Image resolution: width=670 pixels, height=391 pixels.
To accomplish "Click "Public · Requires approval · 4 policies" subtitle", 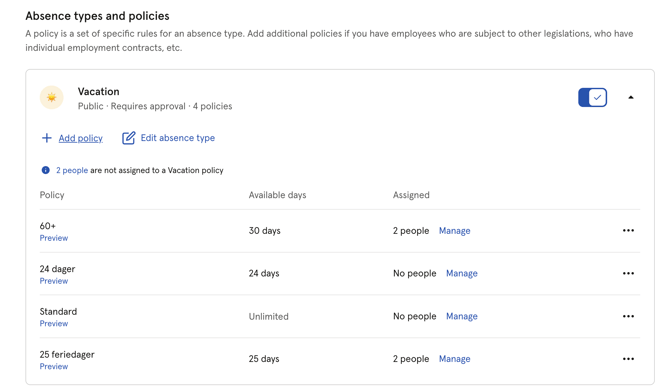I will click(x=155, y=106).
